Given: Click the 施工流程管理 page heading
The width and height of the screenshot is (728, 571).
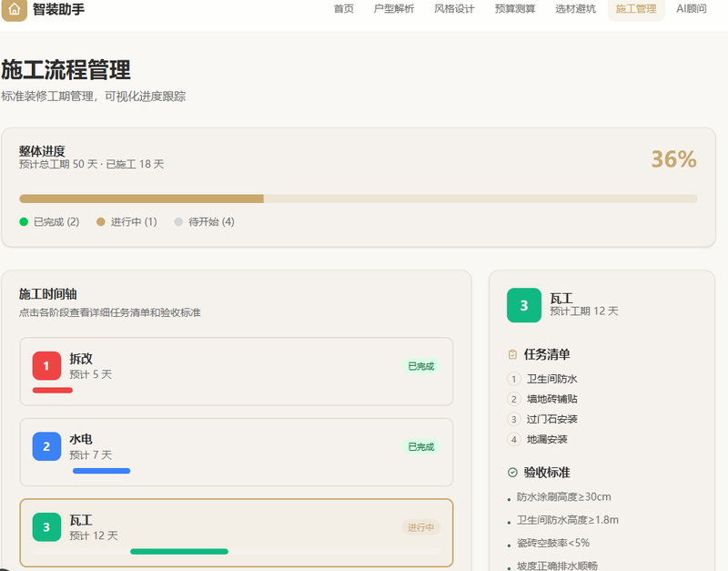Looking at the screenshot, I should pos(66,70).
